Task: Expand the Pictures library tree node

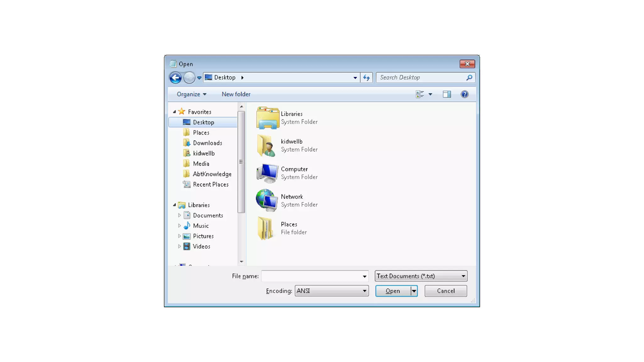Action: (180, 236)
